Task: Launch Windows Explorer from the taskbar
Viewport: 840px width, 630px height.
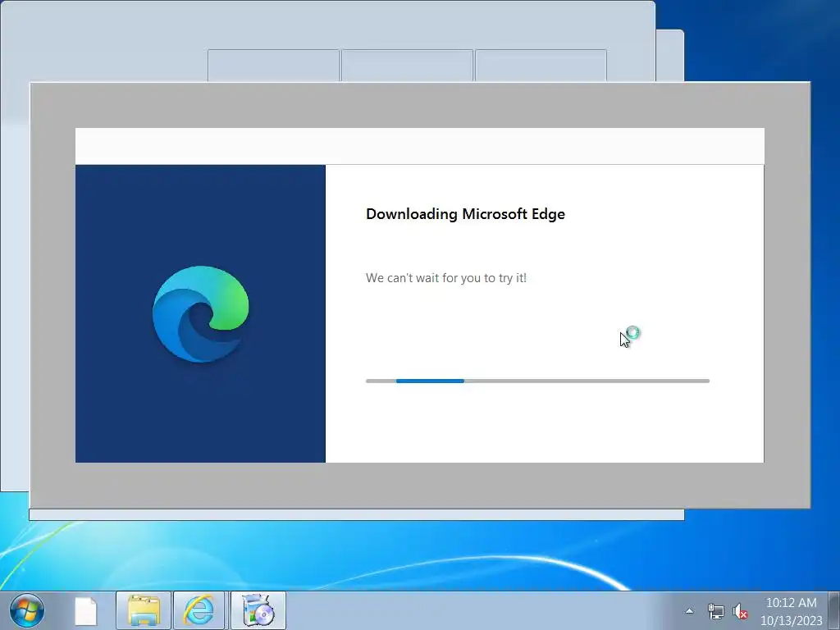Action: point(144,610)
